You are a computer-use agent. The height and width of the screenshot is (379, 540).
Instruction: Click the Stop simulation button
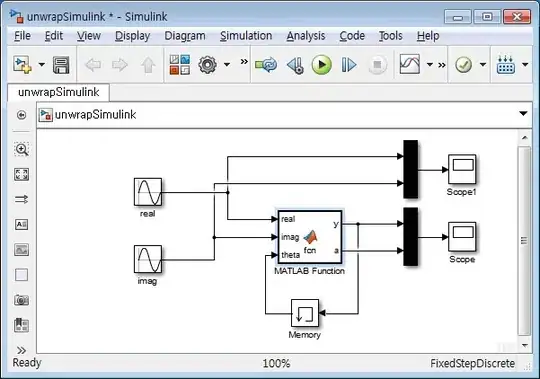(x=377, y=64)
